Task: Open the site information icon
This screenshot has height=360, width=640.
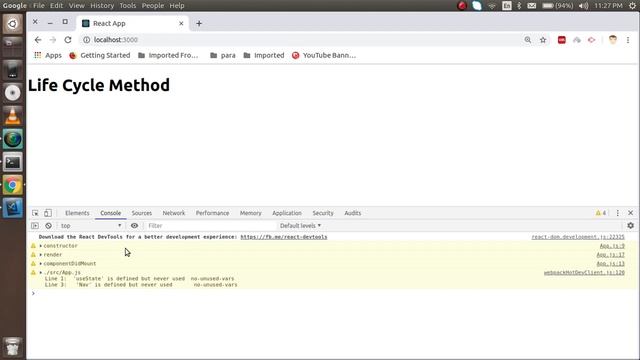Action: tap(87, 40)
